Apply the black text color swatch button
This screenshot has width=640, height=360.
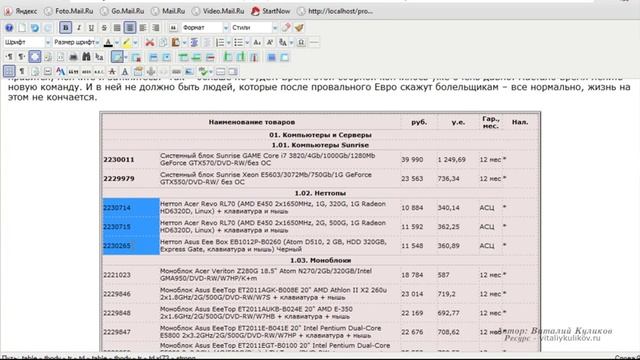point(108,42)
